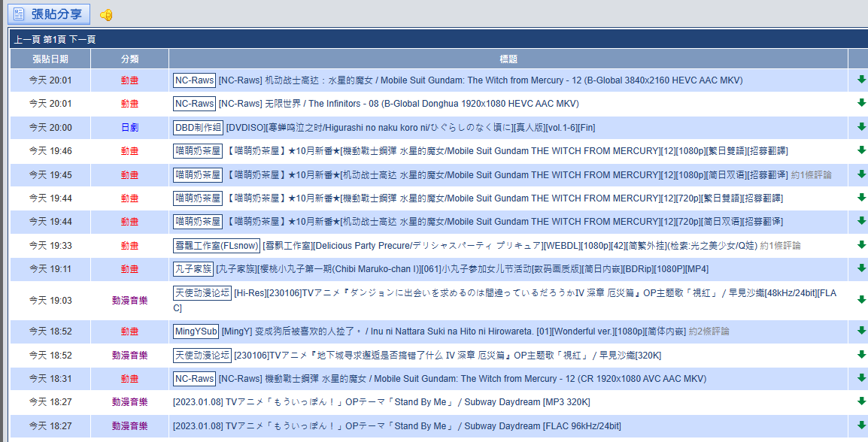Click the yellow speaker announcement icon
The height and width of the screenshot is (442, 868).
pyautogui.click(x=106, y=15)
